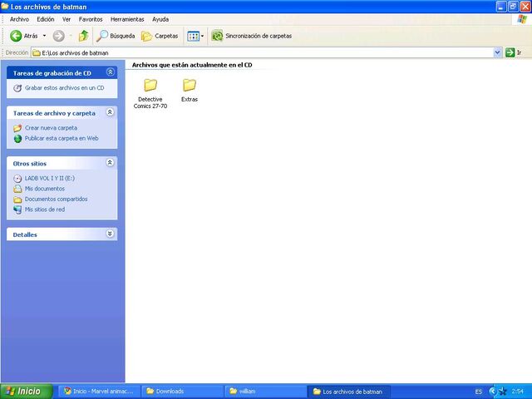Open the Búsqueda search pane
This screenshot has width=532, height=399.
[116, 36]
